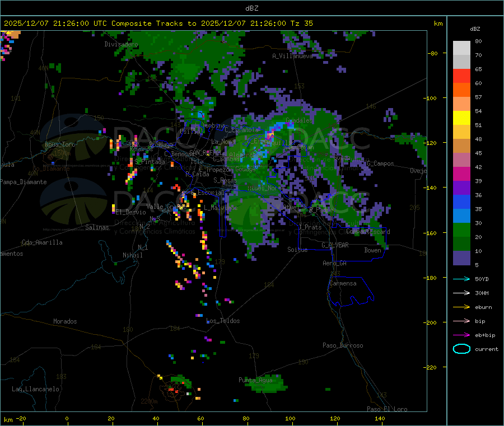Click the 'current' legend label
This screenshot has width=504, height=426.
coord(487,349)
